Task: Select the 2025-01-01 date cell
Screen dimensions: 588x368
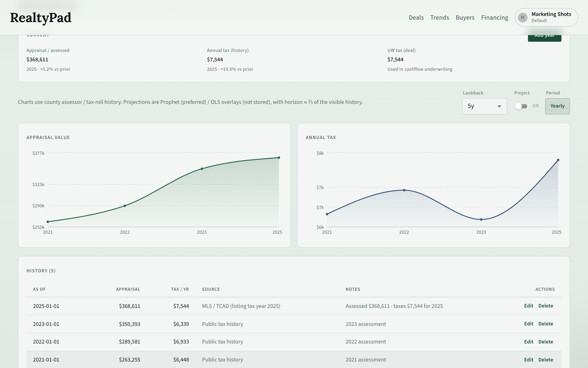Action: click(46, 306)
